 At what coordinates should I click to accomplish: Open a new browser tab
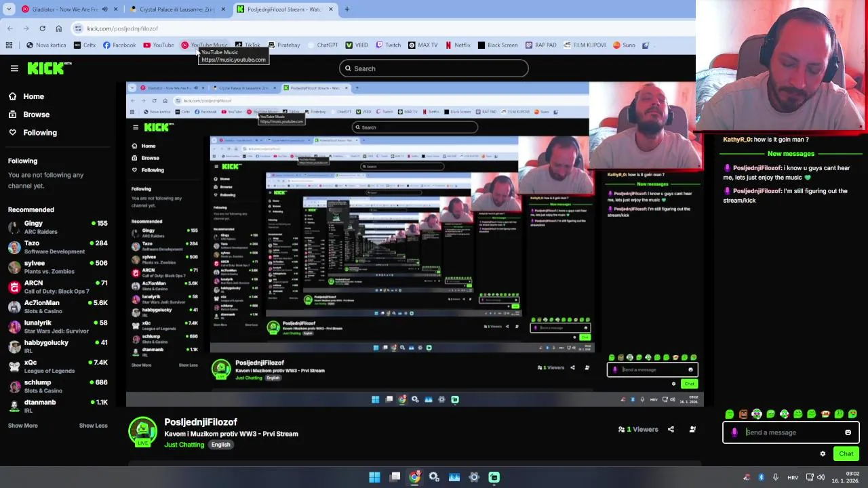pos(347,9)
